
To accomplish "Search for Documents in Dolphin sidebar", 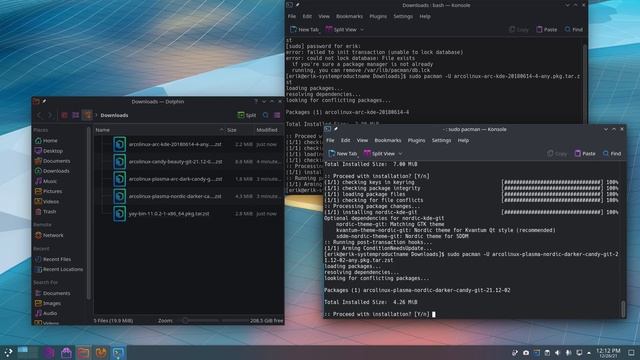I will point(53,293).
